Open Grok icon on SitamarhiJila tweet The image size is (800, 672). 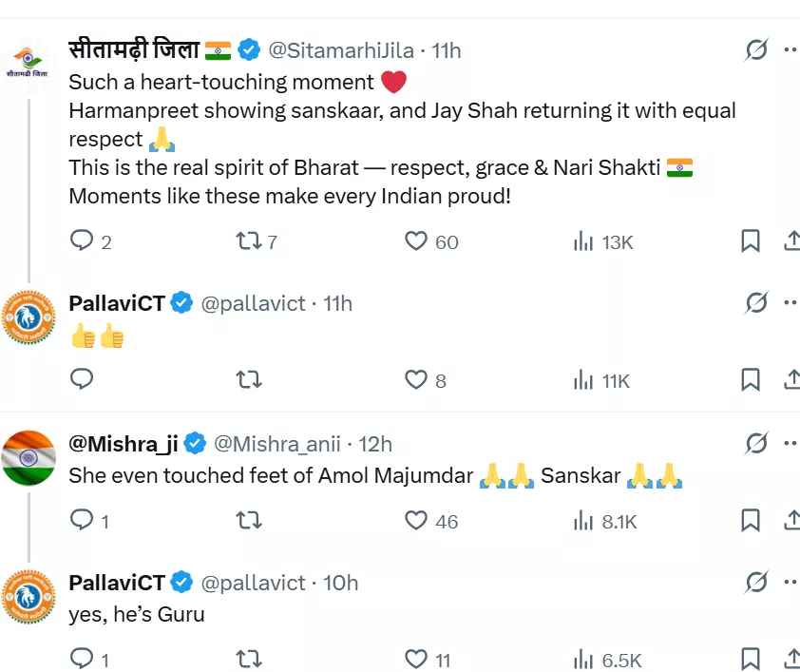756,49
